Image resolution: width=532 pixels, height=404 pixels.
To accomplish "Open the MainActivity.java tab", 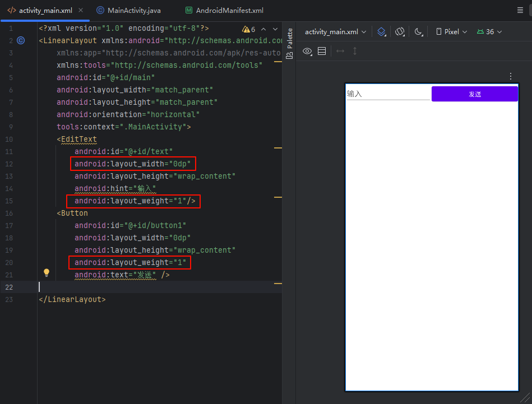I will tap(128, 11).
